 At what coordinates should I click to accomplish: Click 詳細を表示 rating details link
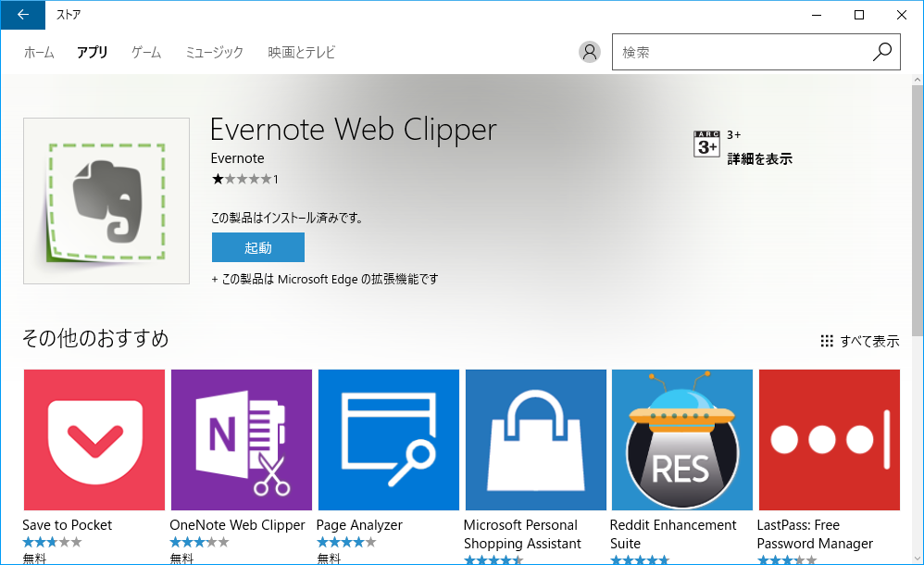click(x=759, y=158)
